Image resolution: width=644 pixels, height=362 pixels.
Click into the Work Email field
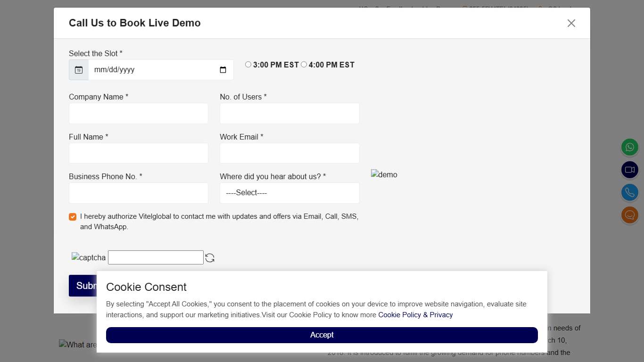tap(289, 153)
